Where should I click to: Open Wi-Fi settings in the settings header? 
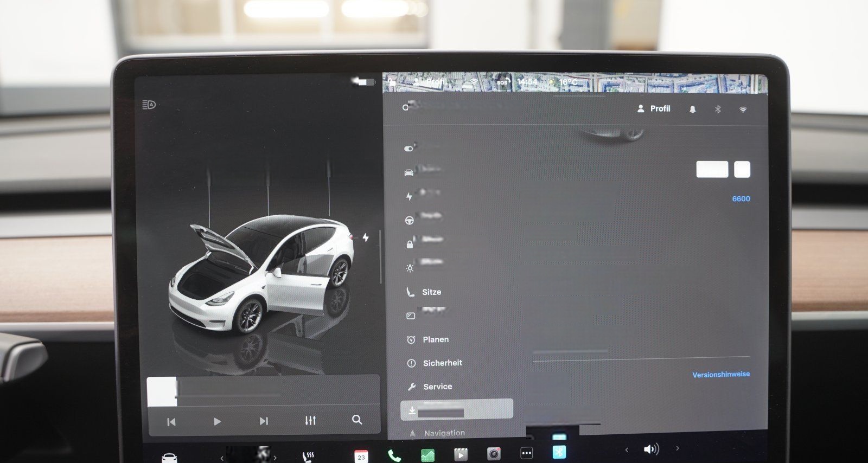tap(743, 110)
